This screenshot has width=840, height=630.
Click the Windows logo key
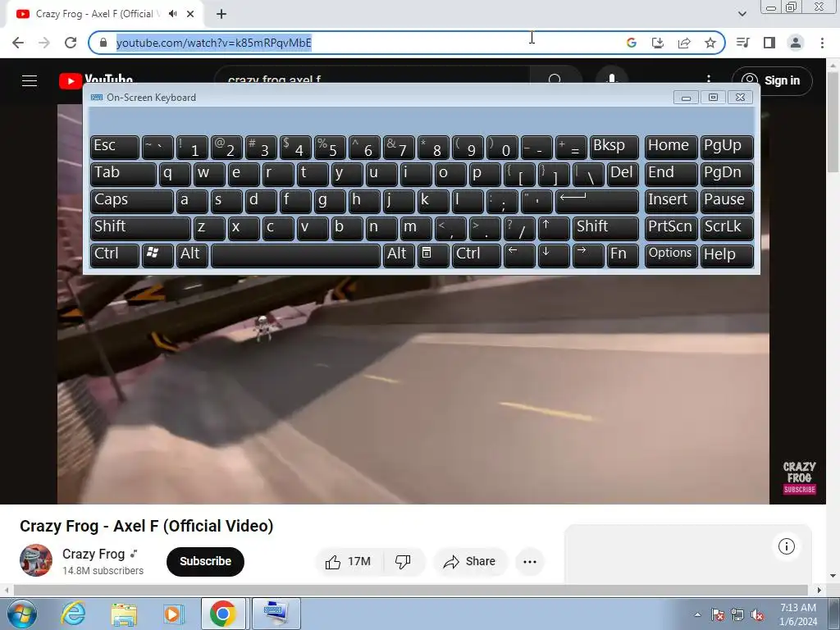click(x=157, y=254)
